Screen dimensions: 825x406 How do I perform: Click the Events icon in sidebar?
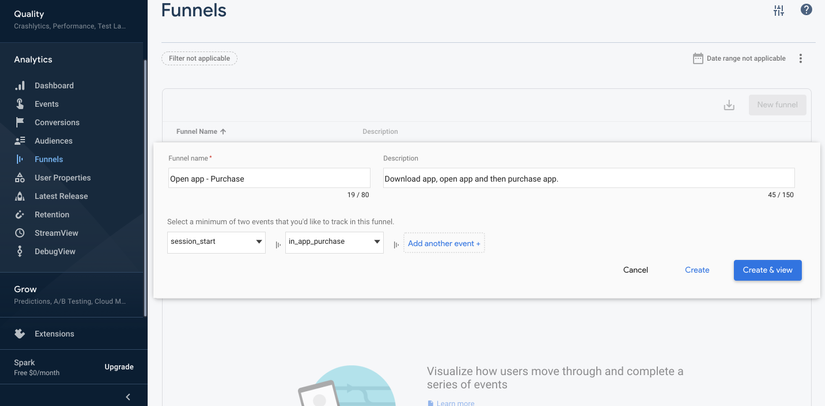pyautogui.click(x=20, y=104)
